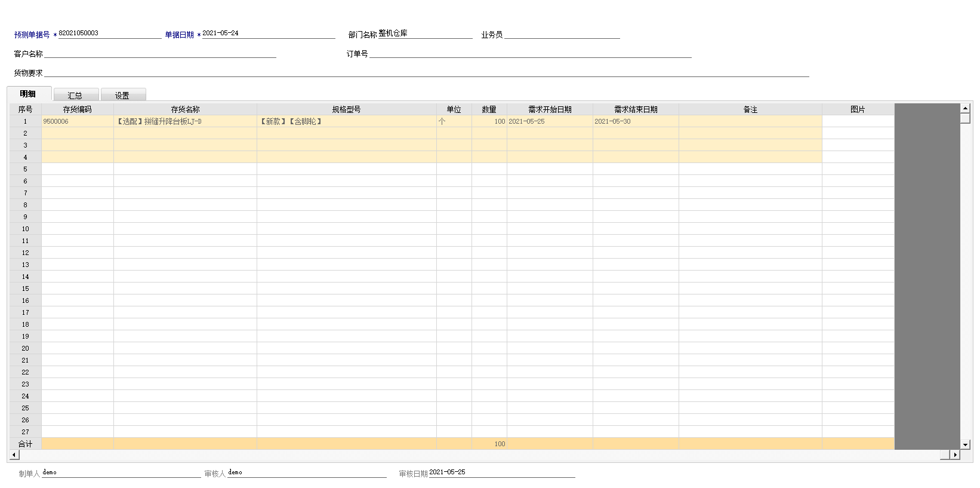The image size is (980, 488).
Task: Select the end date cell 2021-05-30
Action: click(x=636, y=121)
